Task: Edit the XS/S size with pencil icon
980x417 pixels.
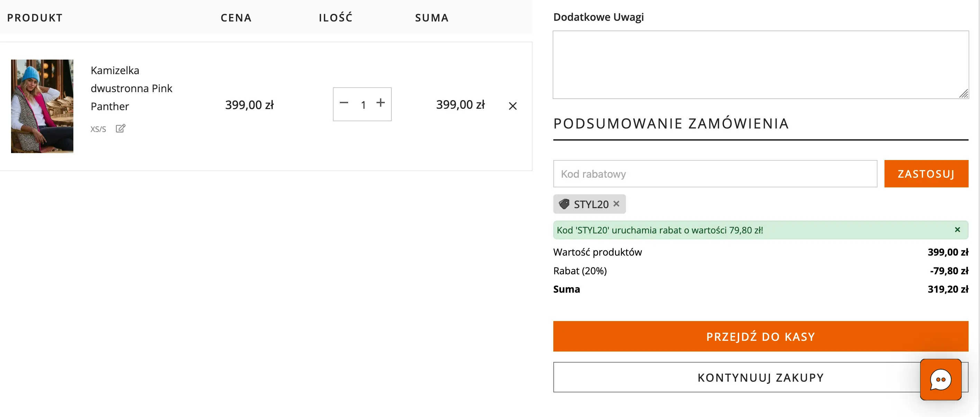Action: (x=120, y=128)
